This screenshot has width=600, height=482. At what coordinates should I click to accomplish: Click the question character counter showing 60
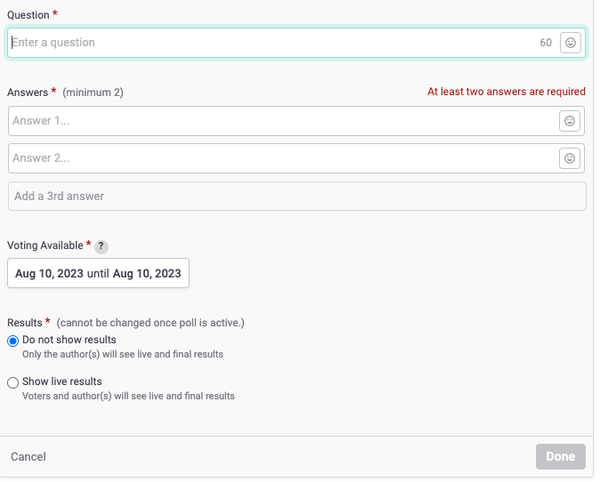(x=546, y=42)
